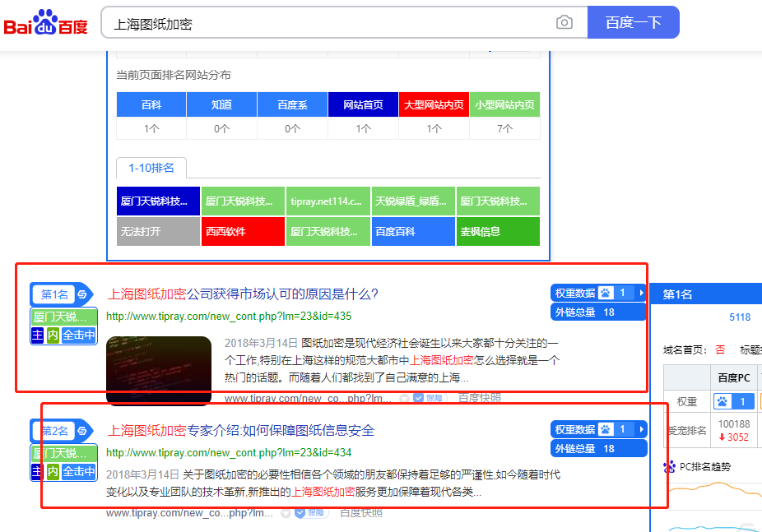Expand arrow on first result's 权重数据

641,294
